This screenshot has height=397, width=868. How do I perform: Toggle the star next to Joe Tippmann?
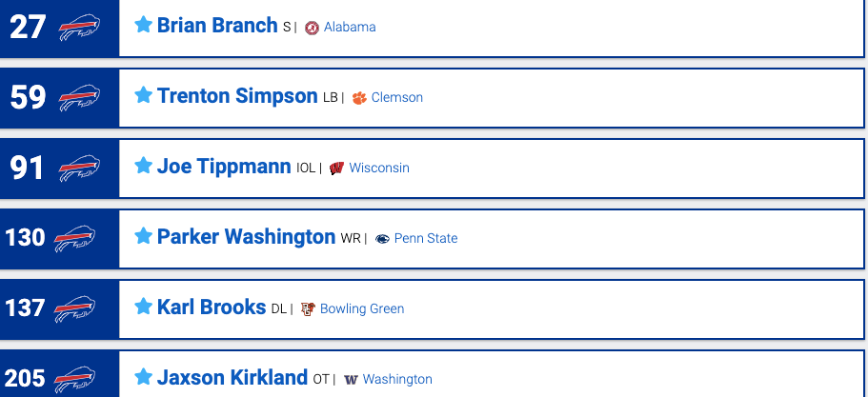(x=143, y=165)
